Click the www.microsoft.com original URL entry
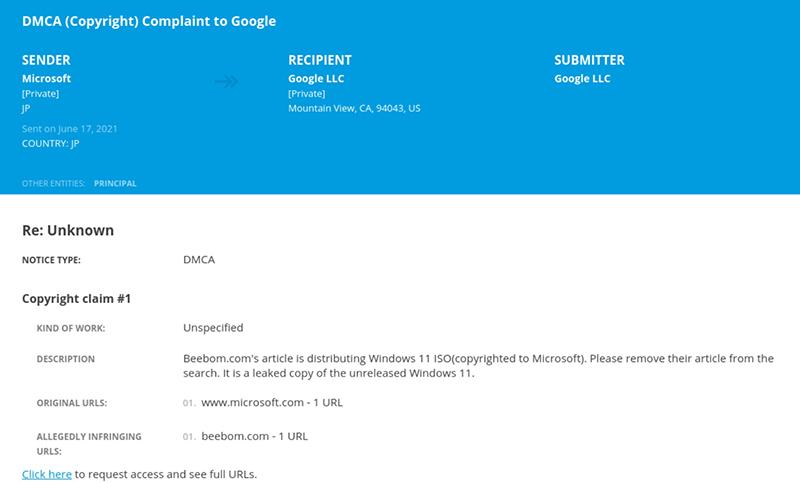This screenshot has height=483, width=800. click(272, 403)
